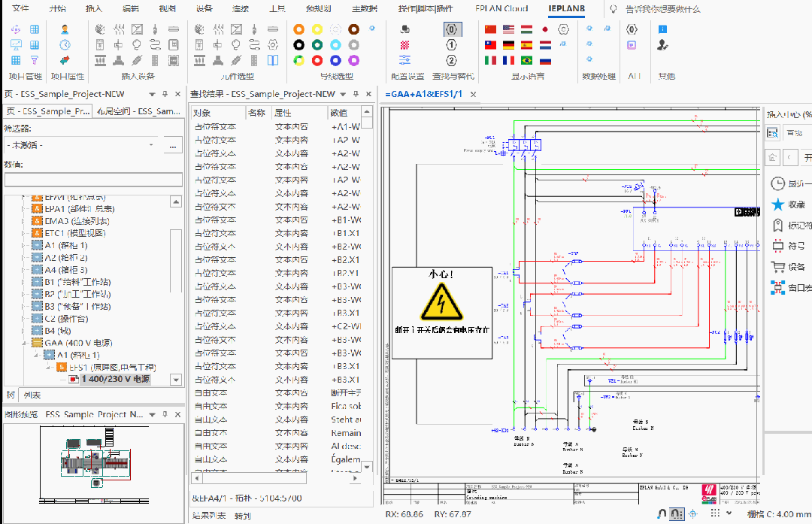
Task: Click the open book icon in ribbon
Action: pyautogui.click(x=273, y=61)
